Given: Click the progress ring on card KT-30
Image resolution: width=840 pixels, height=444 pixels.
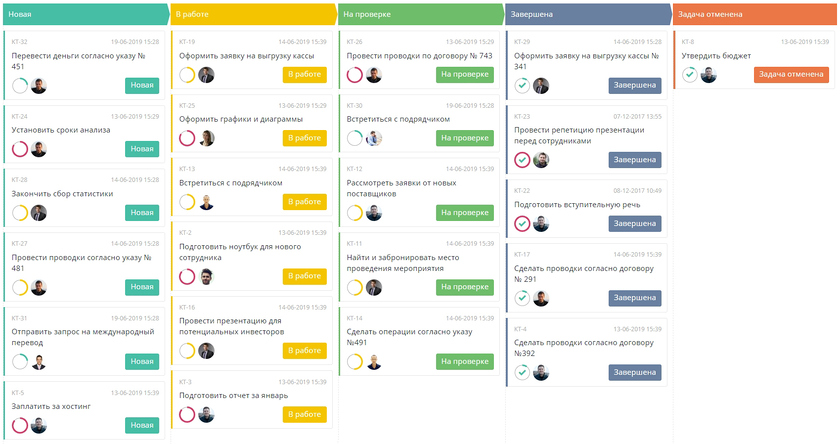Looking at the screenshot, I should (x=355, y=138).
